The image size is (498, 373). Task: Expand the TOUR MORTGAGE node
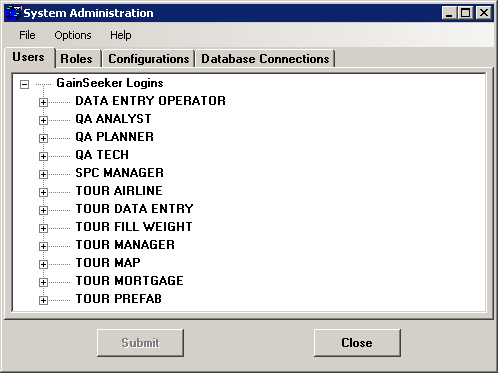[43, 282]
